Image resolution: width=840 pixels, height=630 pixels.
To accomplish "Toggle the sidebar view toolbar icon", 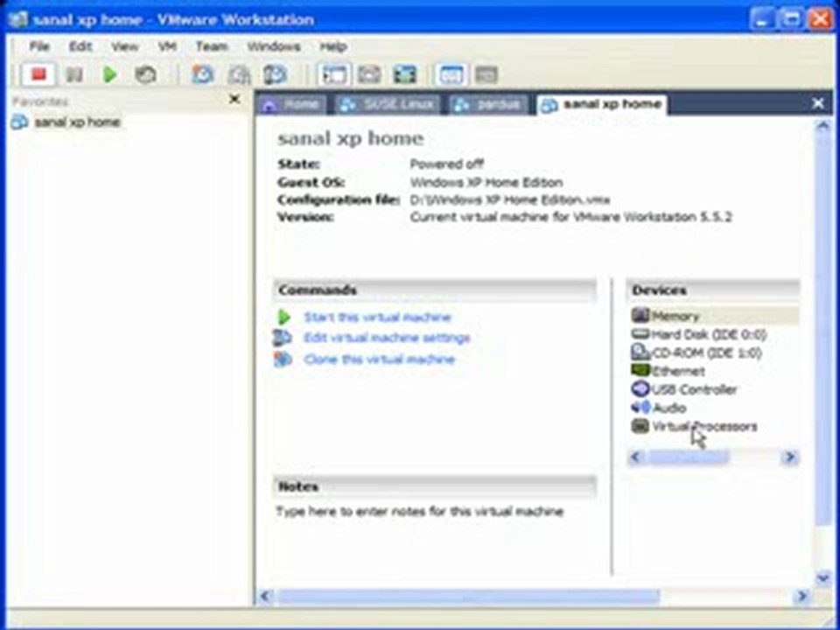I will pyautogui.click(x=333, y=75).
